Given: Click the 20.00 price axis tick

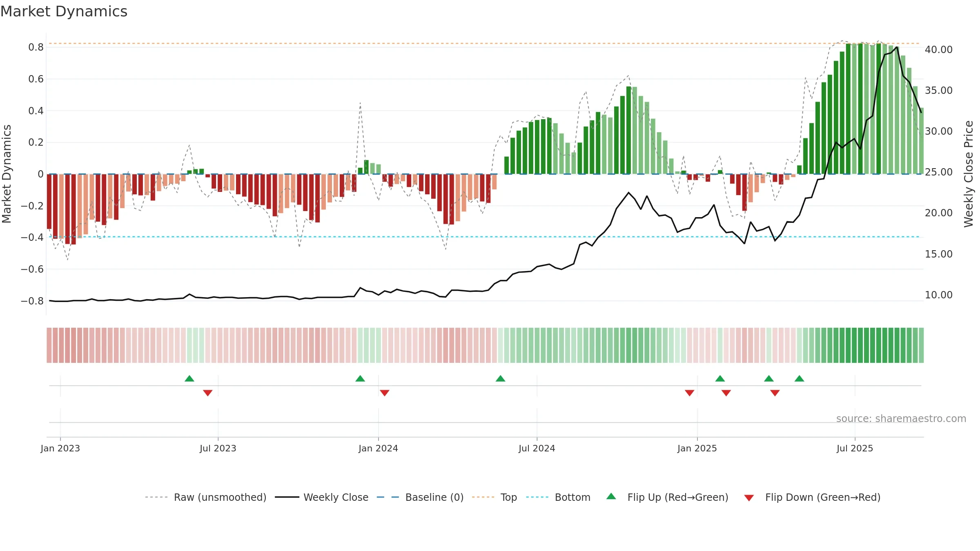Looking at the screenshot, I should coord(939,213).
